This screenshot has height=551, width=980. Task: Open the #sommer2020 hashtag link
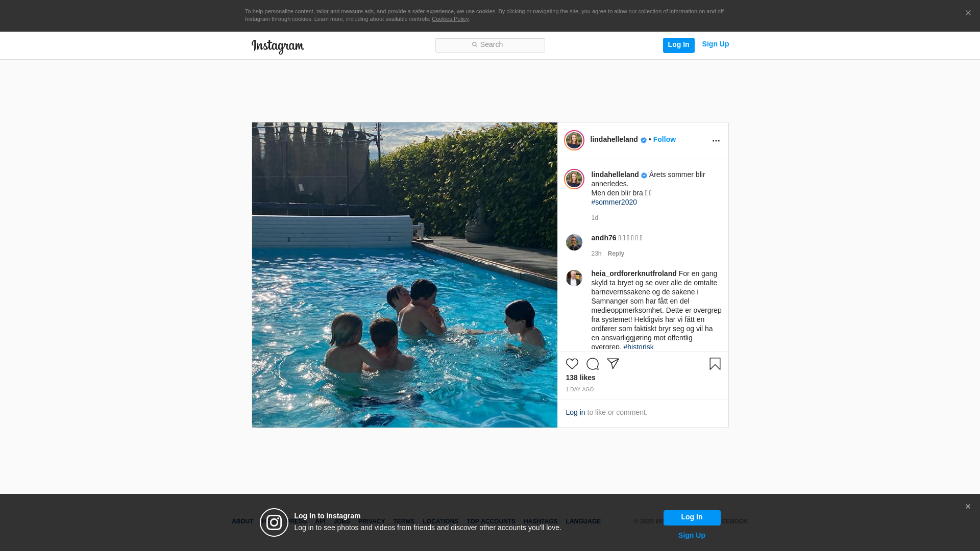tap(614, 202)
